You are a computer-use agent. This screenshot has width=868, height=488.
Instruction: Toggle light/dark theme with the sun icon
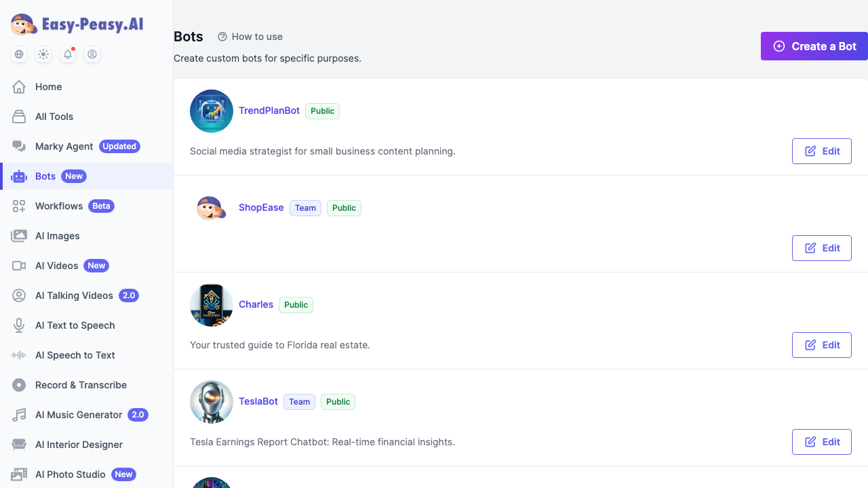(x=43, y=54)
